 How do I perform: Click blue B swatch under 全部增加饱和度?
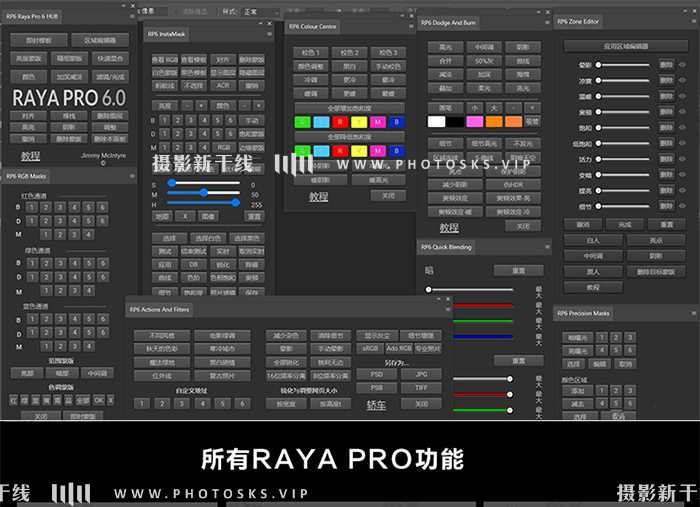[396, 122]
